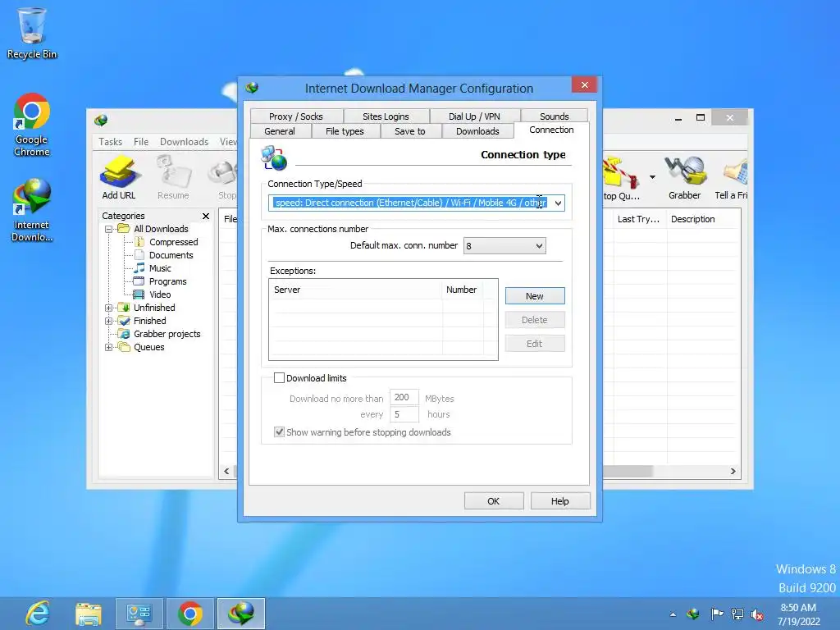The image size is (840, 630).
Task: Click the Action Center flag tray icon
Action: (716, 614)
